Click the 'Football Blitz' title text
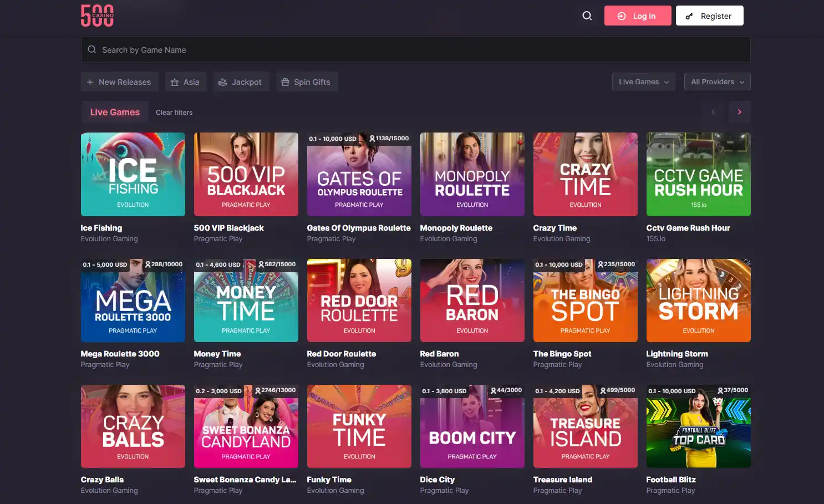The image size is (824, 504). click(671, 480)
